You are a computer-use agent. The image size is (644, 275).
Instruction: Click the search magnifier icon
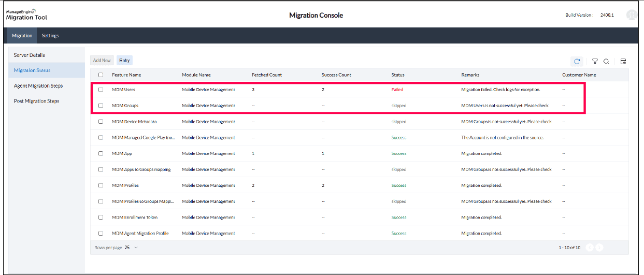(606, 61)
